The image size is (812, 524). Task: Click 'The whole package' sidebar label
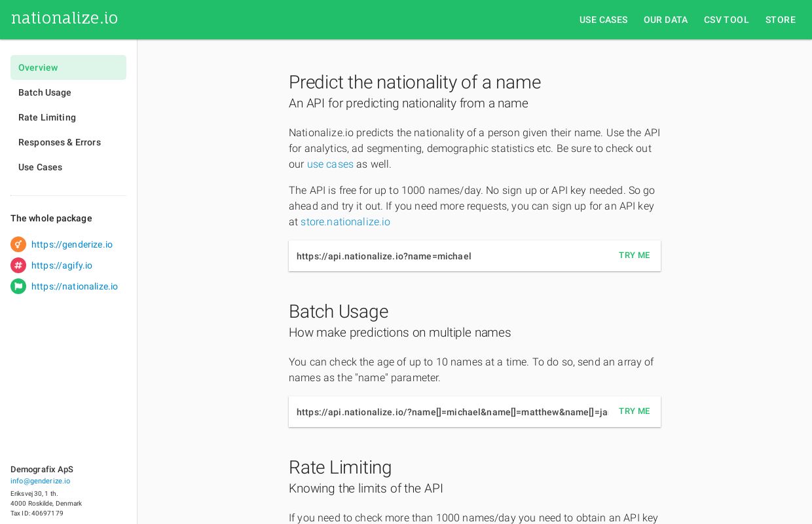tap(51, 218)
